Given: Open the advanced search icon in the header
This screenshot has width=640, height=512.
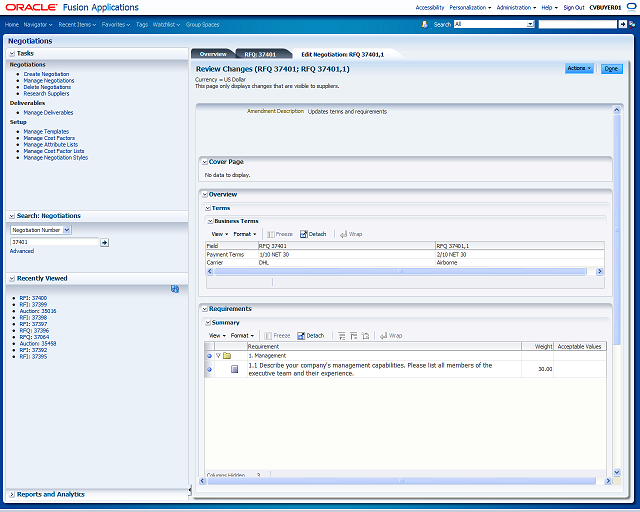Looking at the screenshot, I should click(x=632, y=24).
